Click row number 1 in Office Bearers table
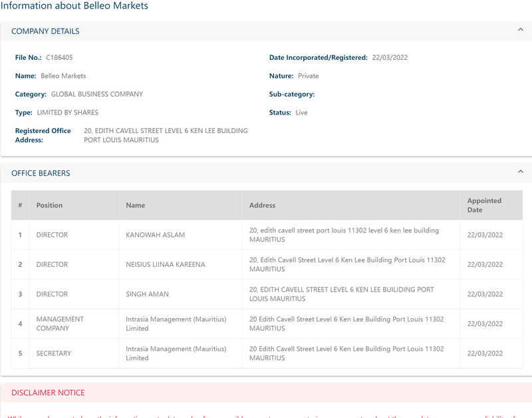The image size is (532, 418). click(20, 235)
